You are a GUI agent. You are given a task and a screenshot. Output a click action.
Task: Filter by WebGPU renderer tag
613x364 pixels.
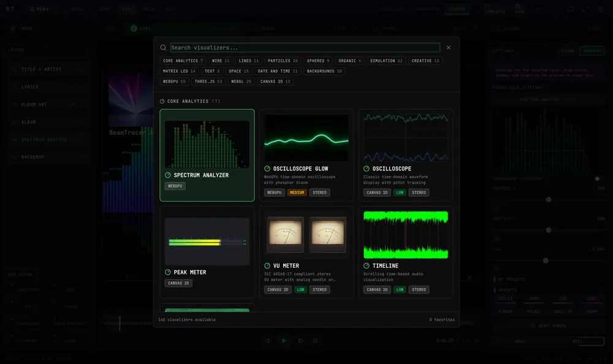[x=174, y=82]
